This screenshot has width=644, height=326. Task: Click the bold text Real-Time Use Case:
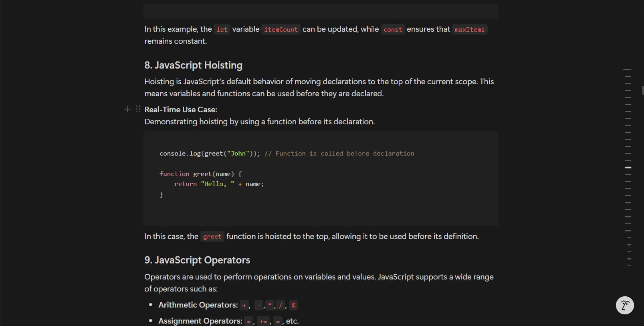click(x=181, y=109)
